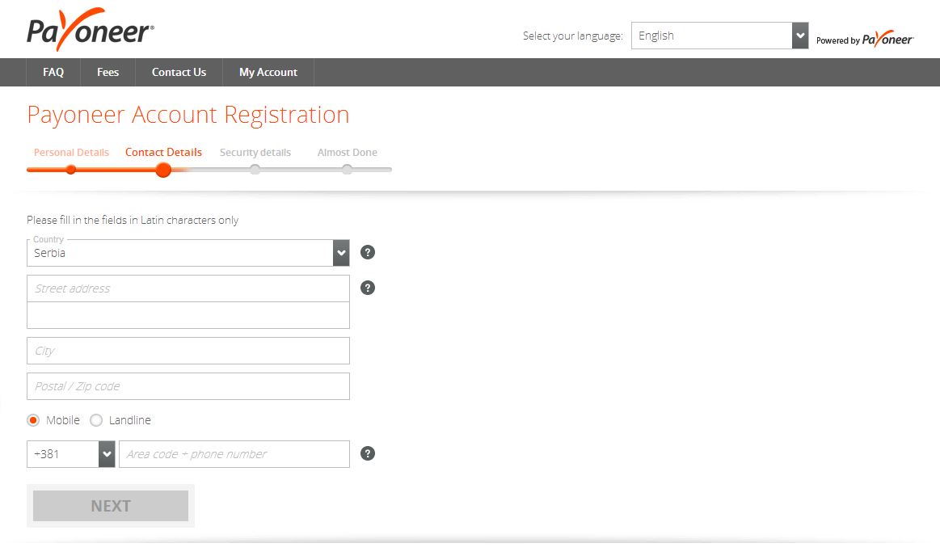
Task: Select the Landline radio button
Action: coord(96,420)
